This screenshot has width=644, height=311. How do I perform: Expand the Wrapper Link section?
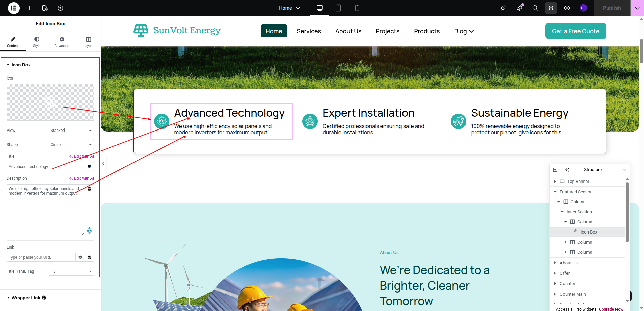(26, 298)
